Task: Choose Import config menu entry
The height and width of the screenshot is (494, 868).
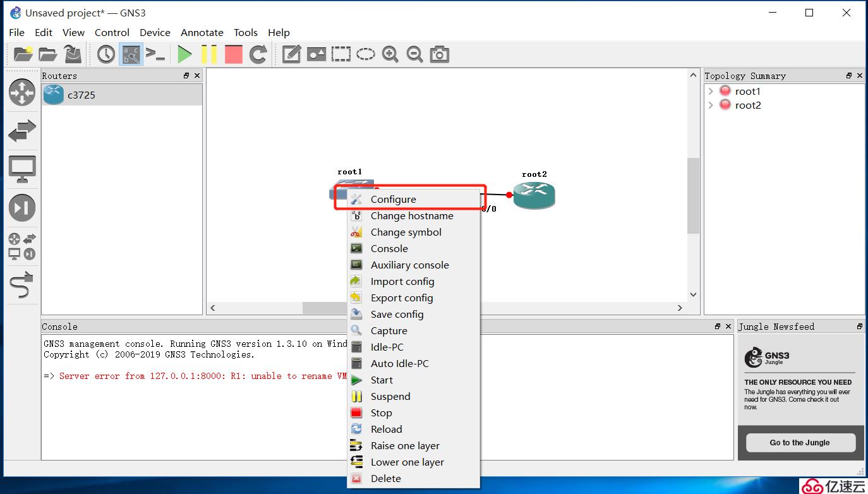Action: point(414,281)
